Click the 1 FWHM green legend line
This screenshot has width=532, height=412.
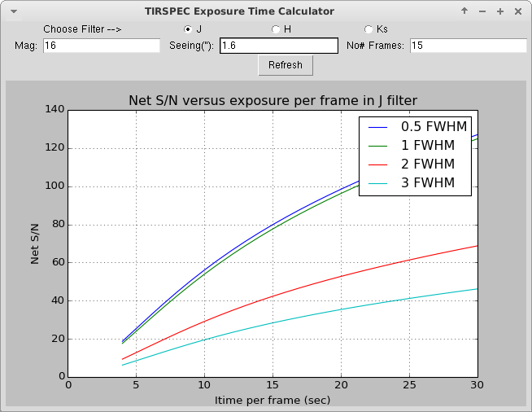click(x=377, y=146)
